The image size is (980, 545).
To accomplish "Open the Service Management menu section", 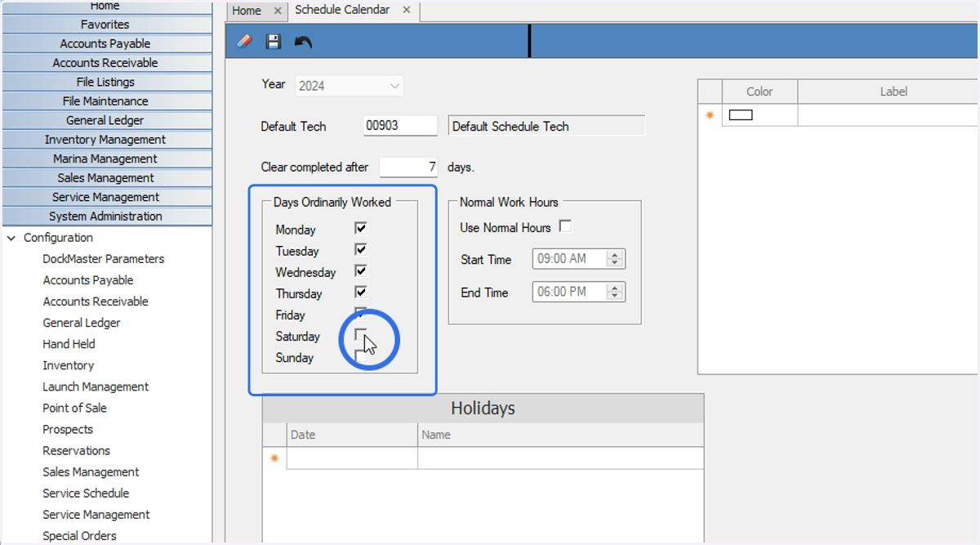I will coord(107,197).
